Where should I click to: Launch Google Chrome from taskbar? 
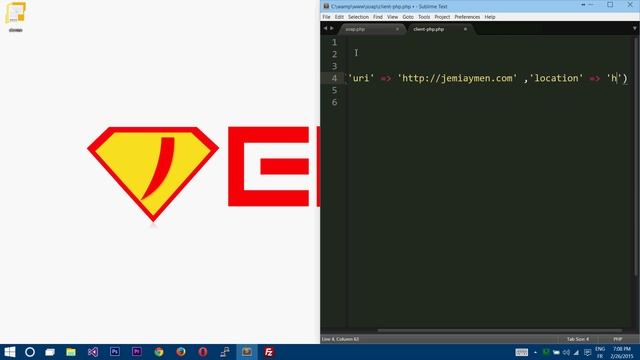(x=159, y=352)
